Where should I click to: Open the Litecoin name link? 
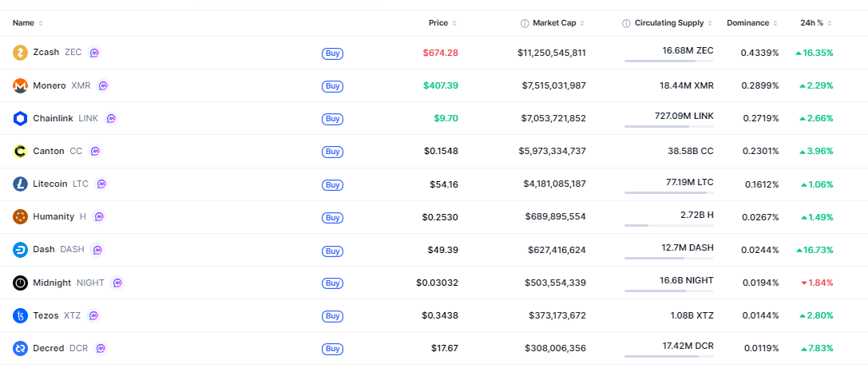coord(50,184)
